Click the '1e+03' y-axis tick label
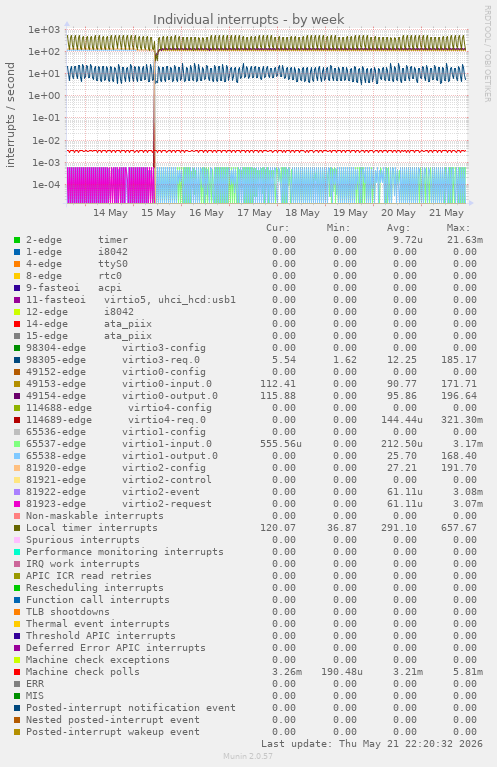497x767 pixels. [x=44, y=29]
